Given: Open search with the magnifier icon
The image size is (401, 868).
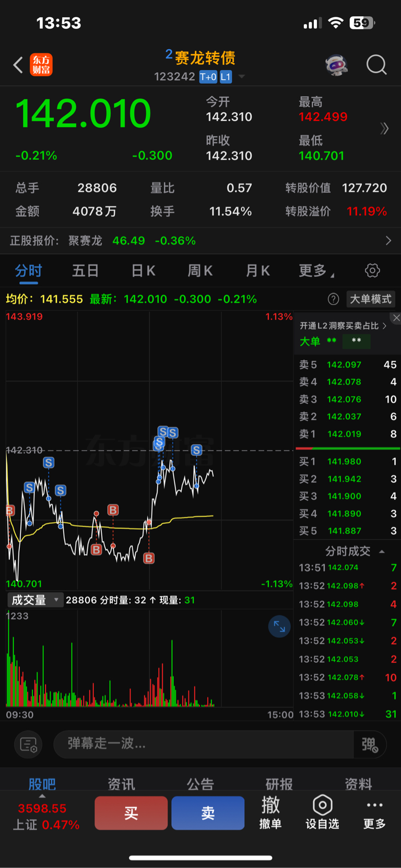Looking at the screenshot, I should click(376, 65).
